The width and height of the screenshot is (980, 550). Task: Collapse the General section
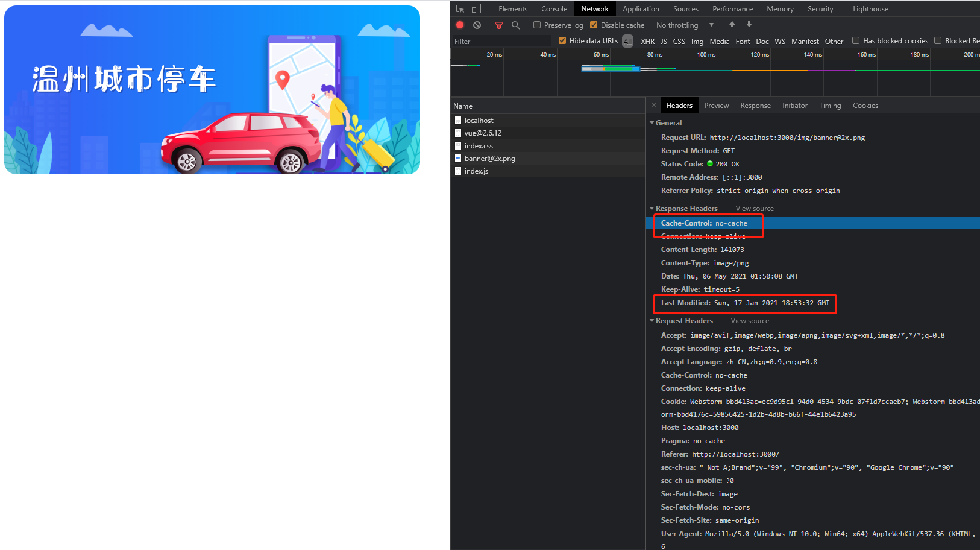(x=652, y=122)
